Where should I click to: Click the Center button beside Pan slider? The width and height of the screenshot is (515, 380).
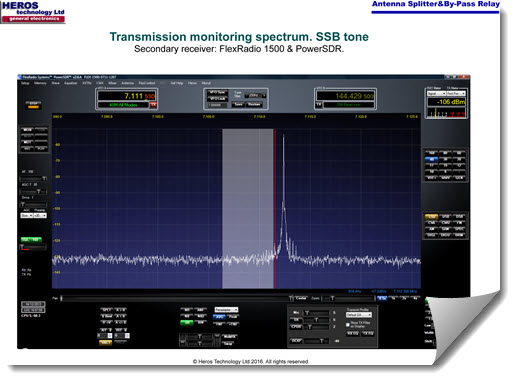301,298
